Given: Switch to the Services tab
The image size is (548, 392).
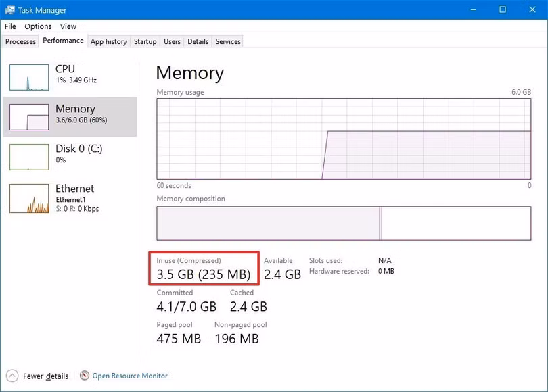Looking at the screenshot, I should (x=228, y=41).
